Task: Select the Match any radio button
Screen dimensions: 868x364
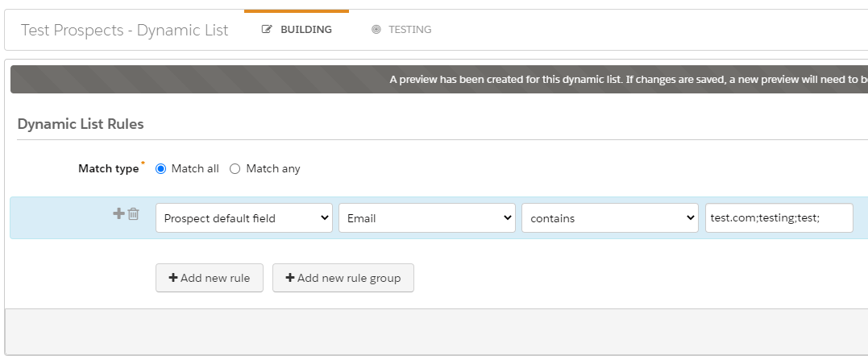Action: tap(235, 169)
